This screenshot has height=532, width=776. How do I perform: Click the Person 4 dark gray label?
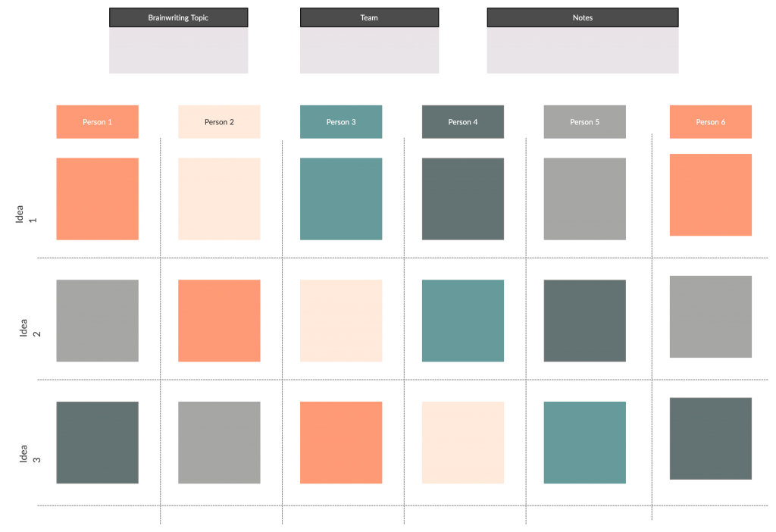pos(463,122)
